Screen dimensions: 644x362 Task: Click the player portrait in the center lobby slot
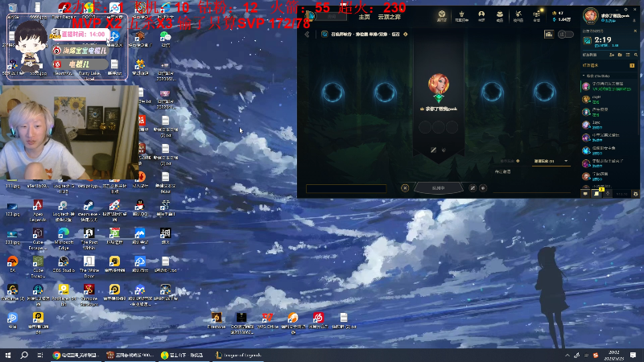tap(438, 84)
